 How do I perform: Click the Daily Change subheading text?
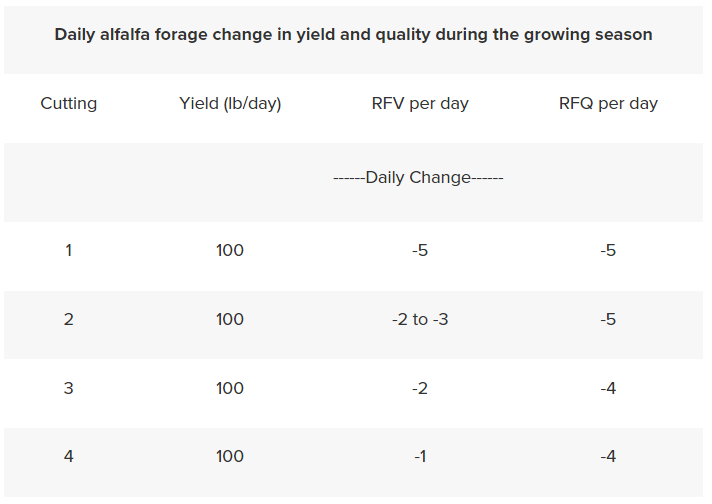[418, 178]
